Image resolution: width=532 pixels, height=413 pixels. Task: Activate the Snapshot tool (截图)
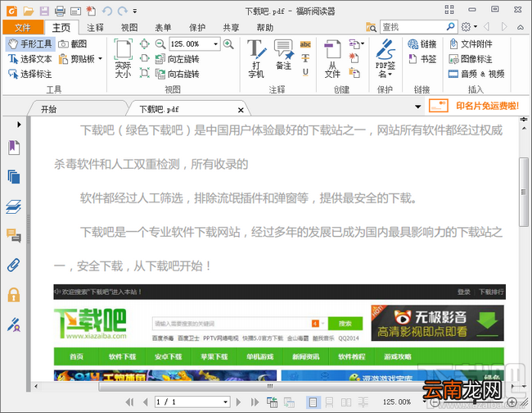[73, 44]
